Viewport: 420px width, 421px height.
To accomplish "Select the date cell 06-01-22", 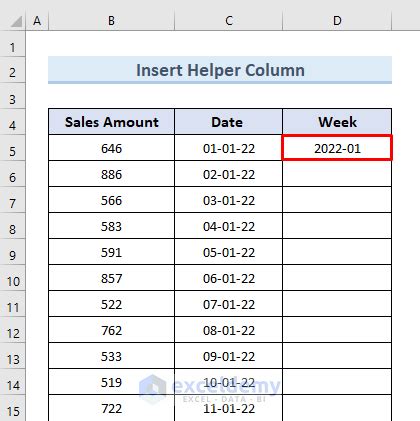I will point(228,278).
